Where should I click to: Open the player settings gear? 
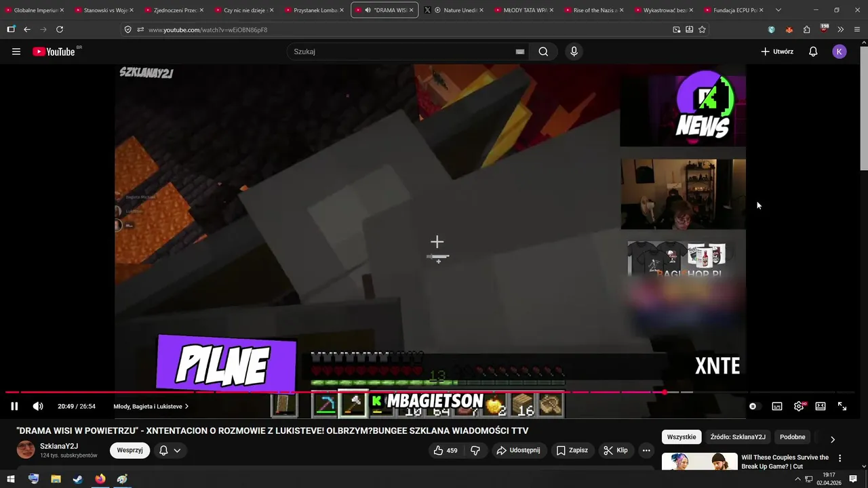coord(799,406)
